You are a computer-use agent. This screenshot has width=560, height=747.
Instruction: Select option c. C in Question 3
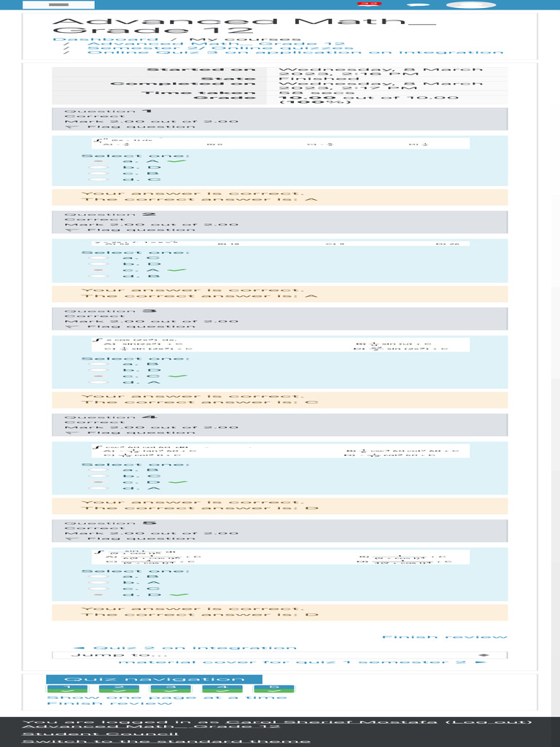click(x=98, y=376)
